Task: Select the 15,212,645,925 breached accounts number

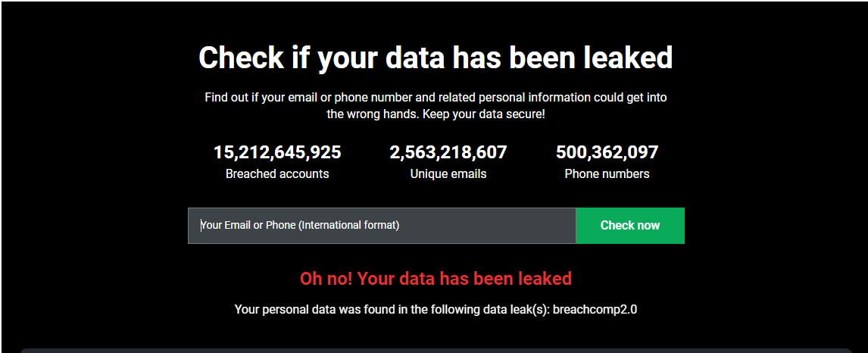Action: [x=277, y=152]
